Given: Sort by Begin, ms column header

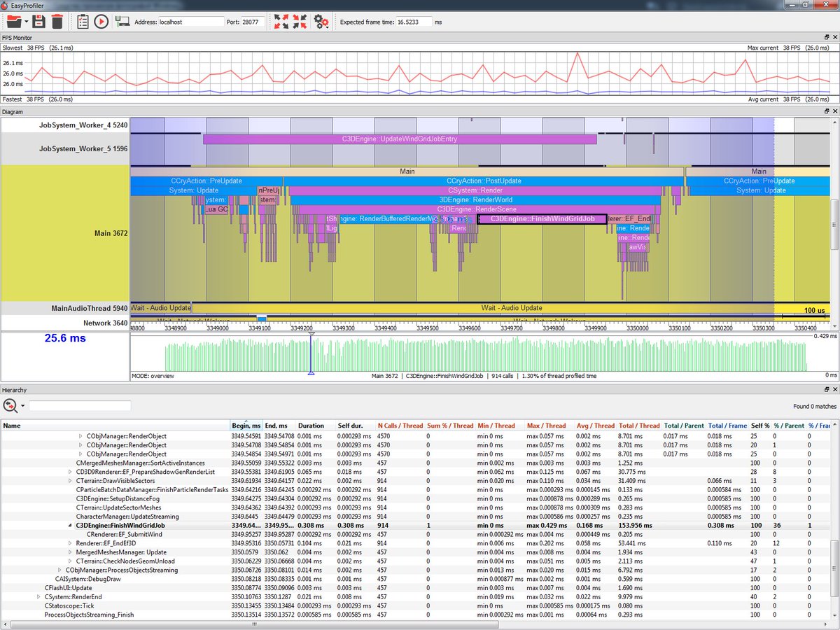Looking at the screenshot, I should [x=246, y=426].
